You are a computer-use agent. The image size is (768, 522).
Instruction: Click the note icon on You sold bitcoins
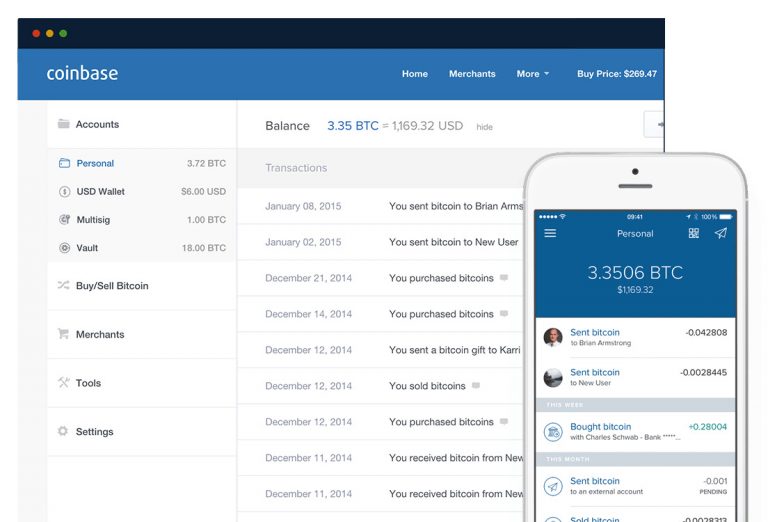point(476,385)
